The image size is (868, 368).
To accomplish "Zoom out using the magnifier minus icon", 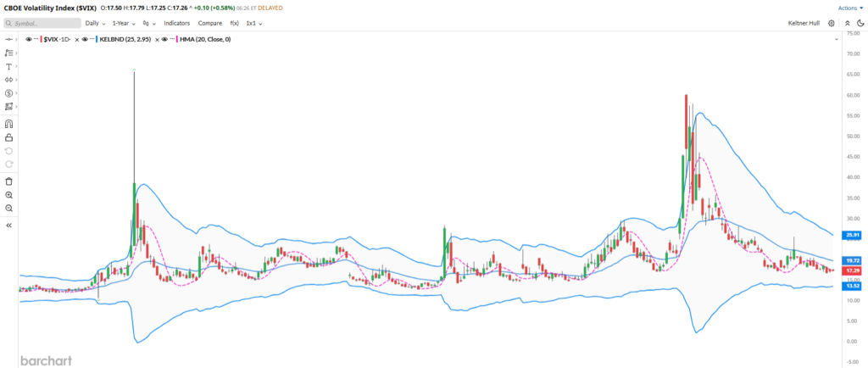I will tap(8, 209).
